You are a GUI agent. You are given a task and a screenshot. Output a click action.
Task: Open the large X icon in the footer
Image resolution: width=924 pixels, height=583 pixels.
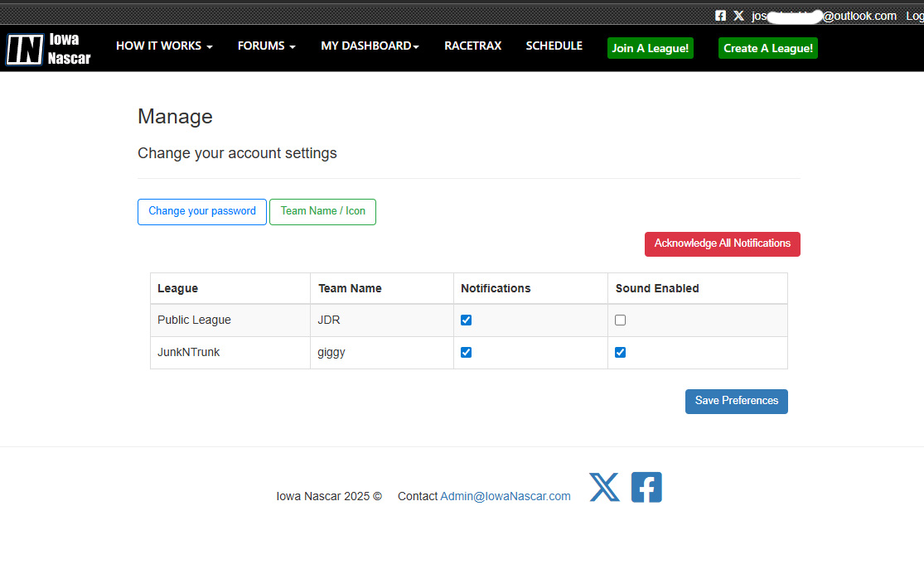(604, 487)
